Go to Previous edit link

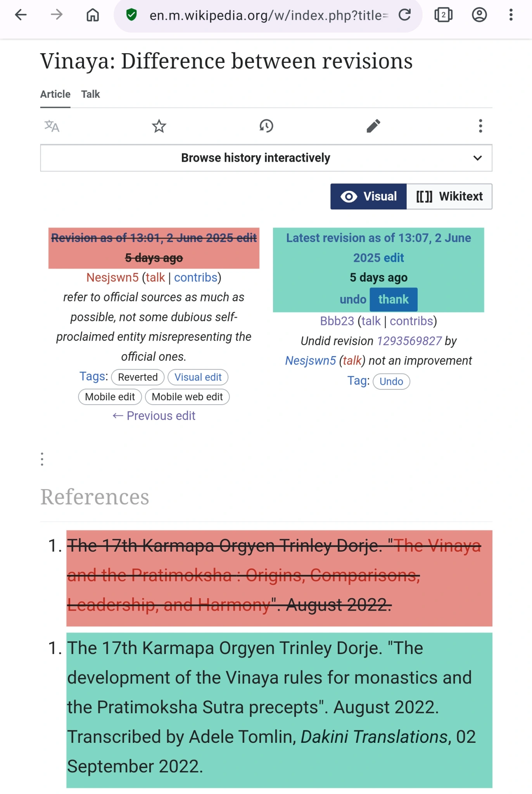(x=154, y=416)
